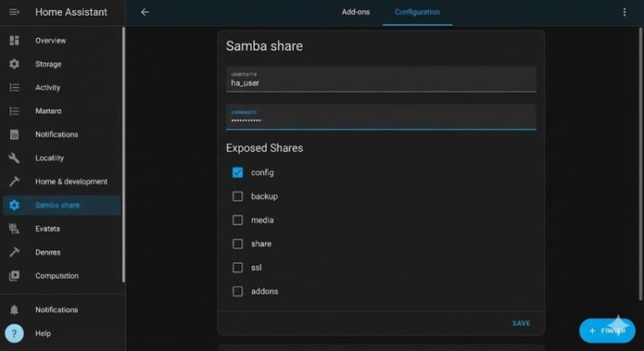This screenshot has width=644, height=351.
Task: Click the SAVE button
Action: click(522, 323)
